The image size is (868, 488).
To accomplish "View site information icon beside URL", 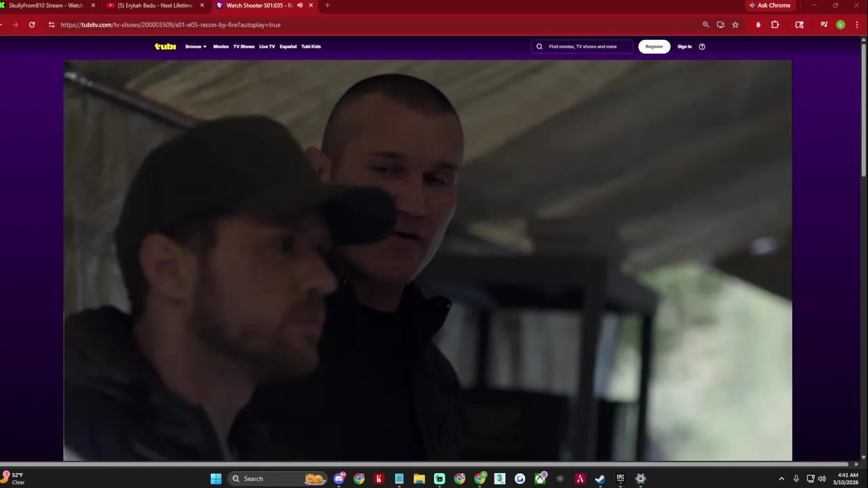I will pyautogui.click(x=52, y=24).
